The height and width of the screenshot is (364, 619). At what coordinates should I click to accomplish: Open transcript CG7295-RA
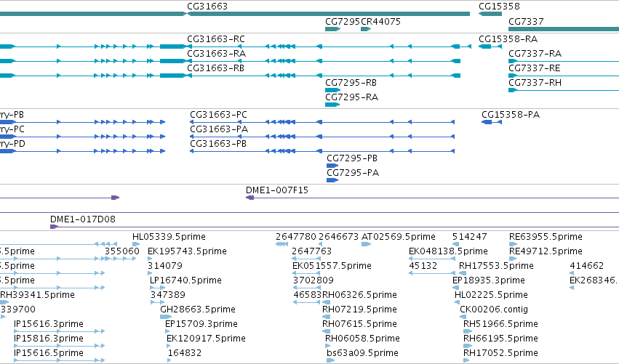[352, 97]
